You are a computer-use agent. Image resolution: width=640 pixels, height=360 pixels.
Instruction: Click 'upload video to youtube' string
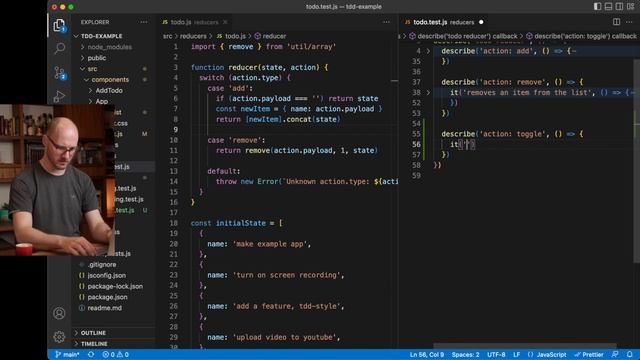tap(286, 337)
